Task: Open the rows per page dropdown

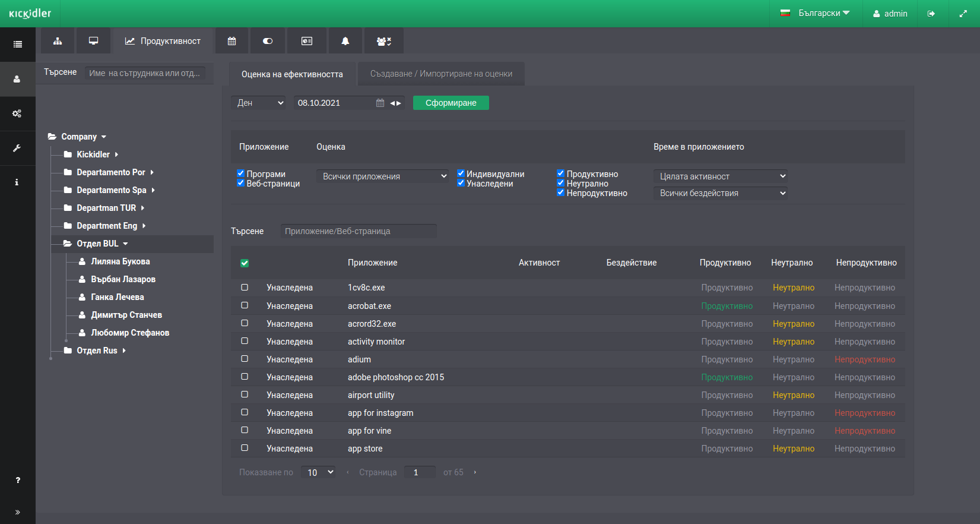Action: [318, 472]
